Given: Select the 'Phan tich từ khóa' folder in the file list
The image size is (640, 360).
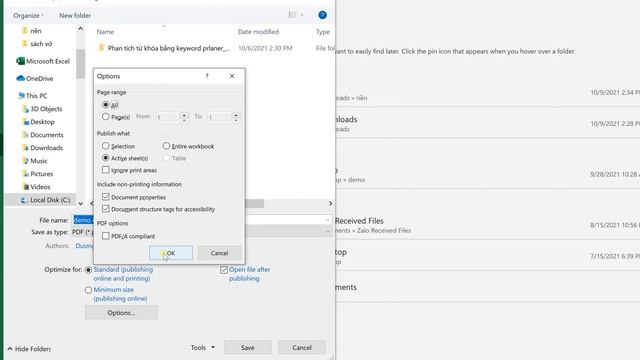Looking at the screenshot, I should point(164,48).
